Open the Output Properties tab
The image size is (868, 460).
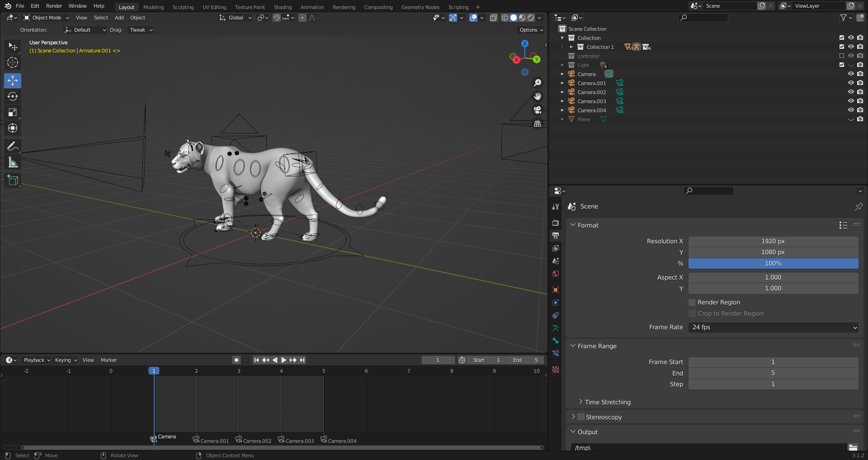pos(556,236)
